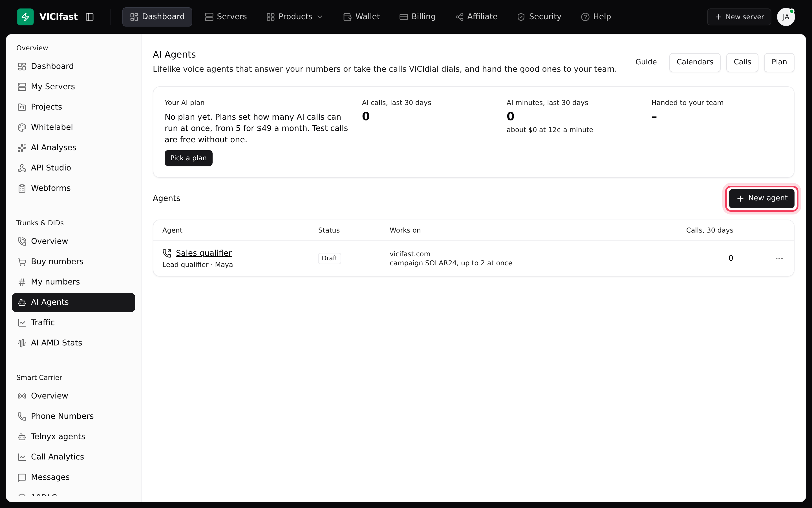This screenshot has width=812, height=508.
Task: Open AI AMD Stats in the sidebar
Action: pyautogui.click(x=74, y=343)
